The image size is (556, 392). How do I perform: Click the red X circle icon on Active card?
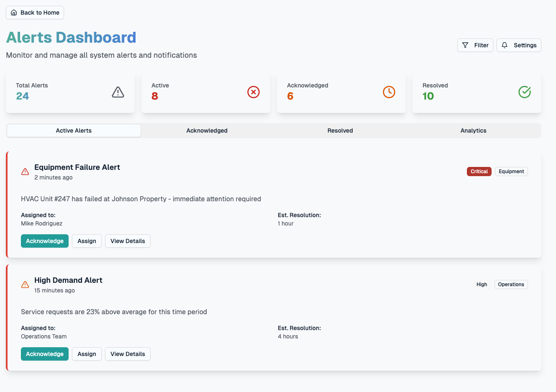253,92
